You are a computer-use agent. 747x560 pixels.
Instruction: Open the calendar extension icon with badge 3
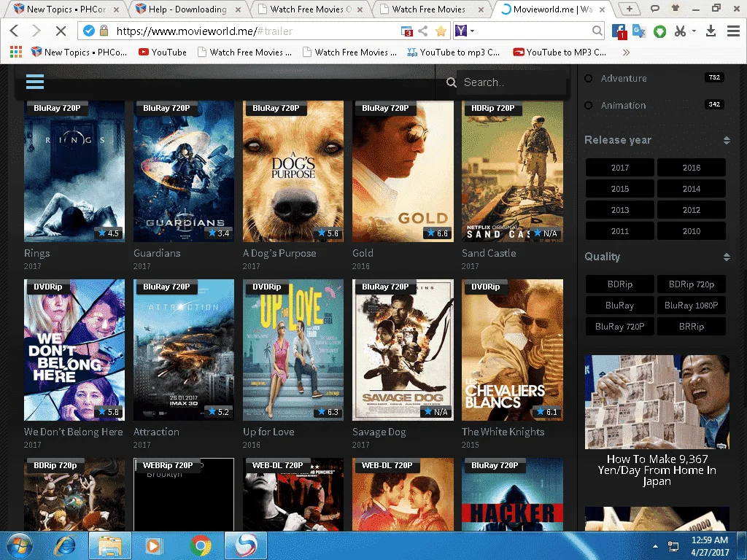point(407,31)
